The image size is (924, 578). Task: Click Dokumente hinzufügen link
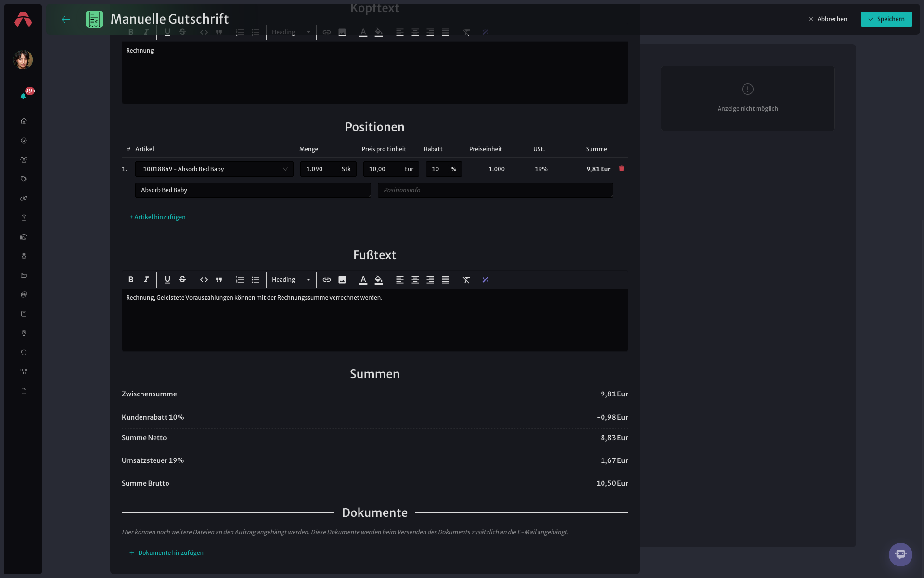[166, 553]
